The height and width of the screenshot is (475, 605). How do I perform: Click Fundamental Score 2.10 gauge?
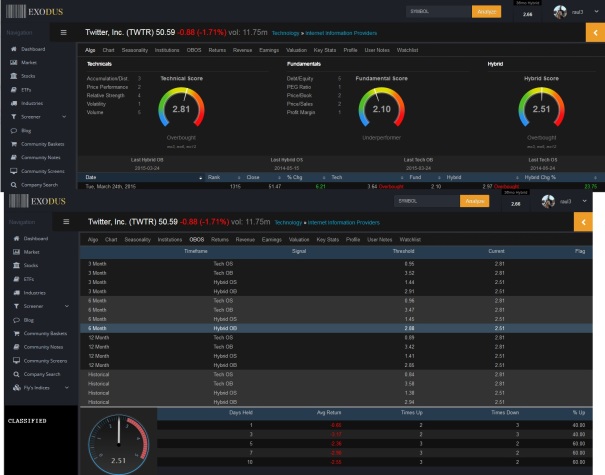click(382, 107)
